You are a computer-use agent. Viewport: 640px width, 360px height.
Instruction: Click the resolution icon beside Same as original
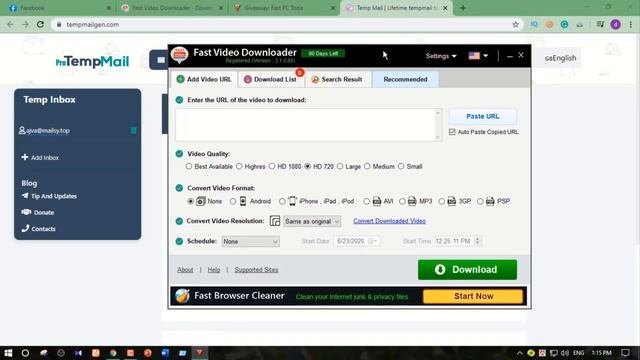tap(275, 221)
